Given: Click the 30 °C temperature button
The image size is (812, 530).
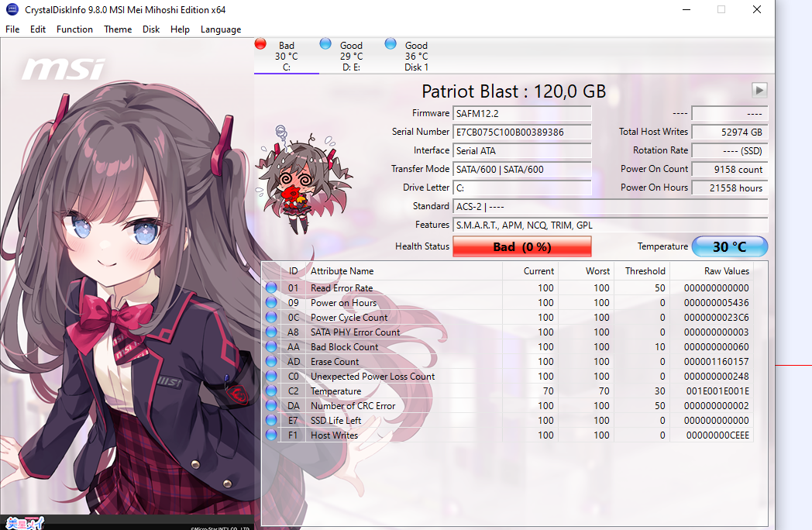Looking at the screenshot, I should pyautogui.click(x=730, y=246).
